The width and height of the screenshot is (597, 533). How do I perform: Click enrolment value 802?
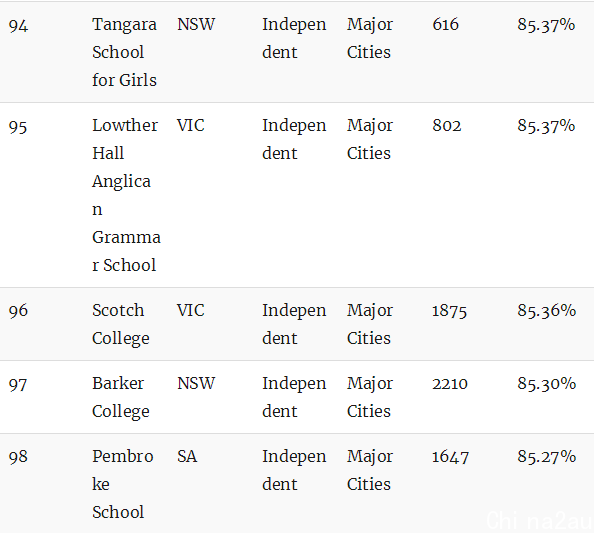tap(447, 125)
